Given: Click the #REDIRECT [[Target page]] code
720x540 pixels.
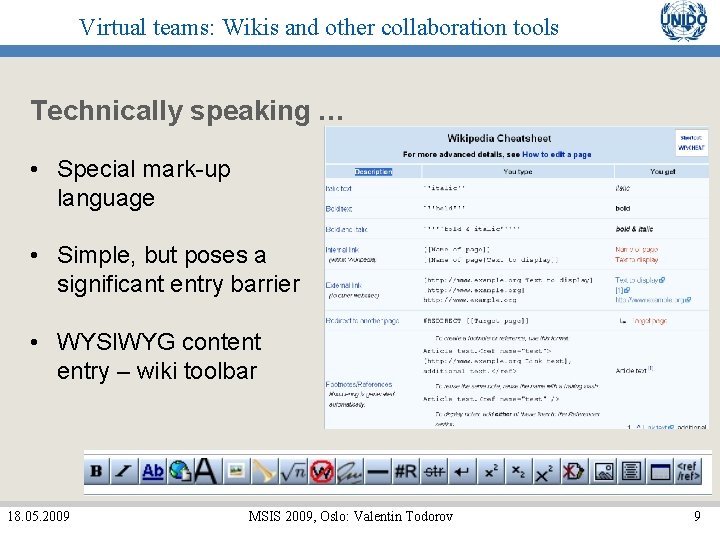Looking at the screenshot, I should (476, 321).
